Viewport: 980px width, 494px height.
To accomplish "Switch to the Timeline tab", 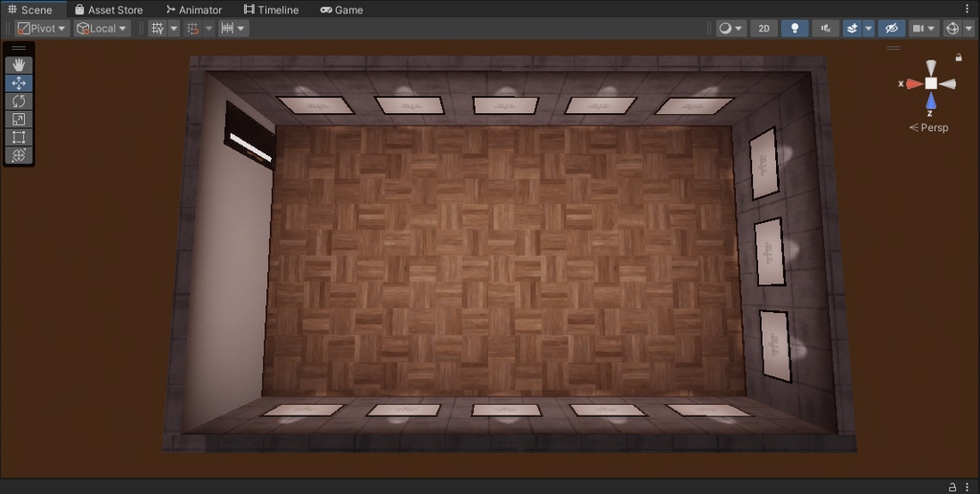I will [271, 10].
